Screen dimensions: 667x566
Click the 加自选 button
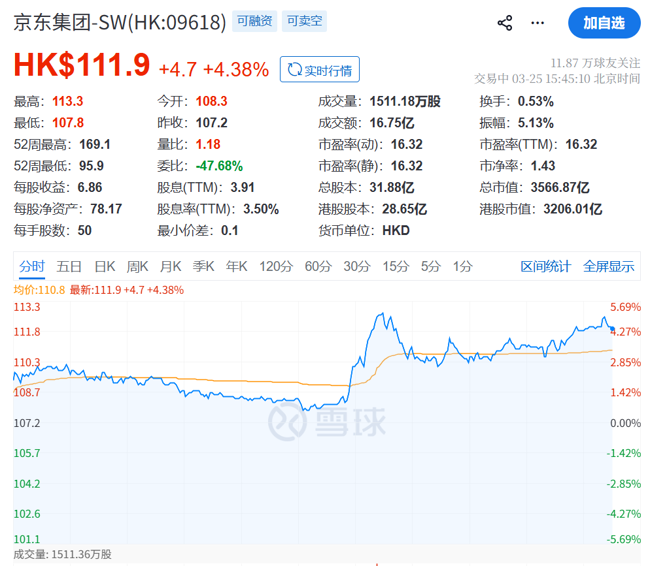pos(604,22)
